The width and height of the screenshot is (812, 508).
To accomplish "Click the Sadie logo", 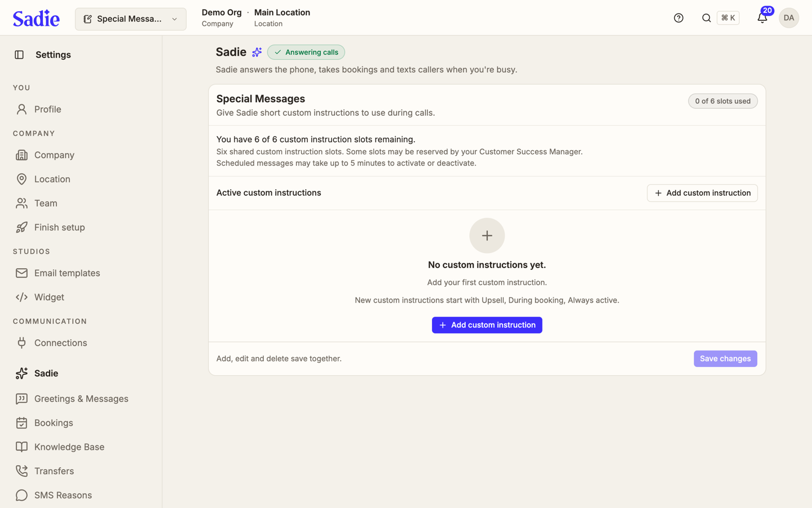I will point(36,19).
